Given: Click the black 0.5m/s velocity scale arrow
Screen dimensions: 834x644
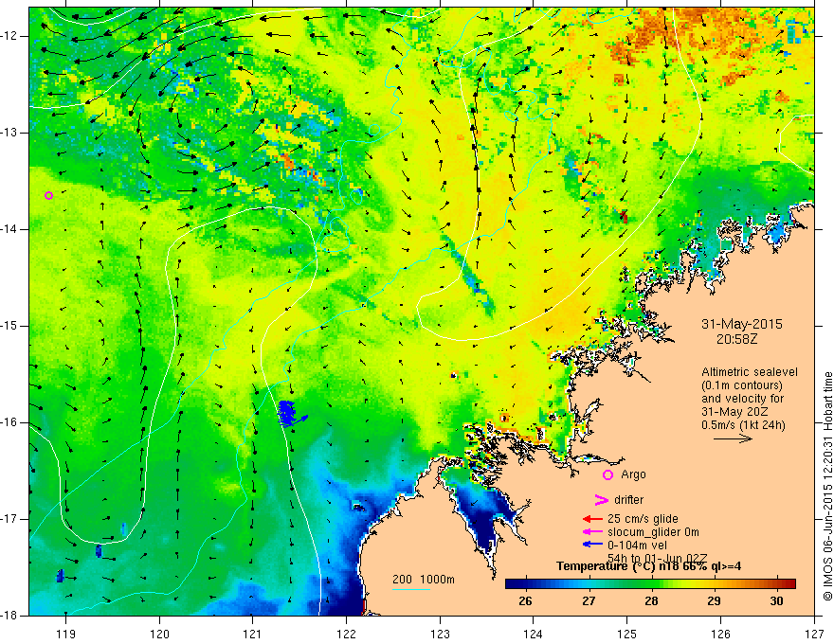Looking at the screenshot, I should tap(733, 438).
